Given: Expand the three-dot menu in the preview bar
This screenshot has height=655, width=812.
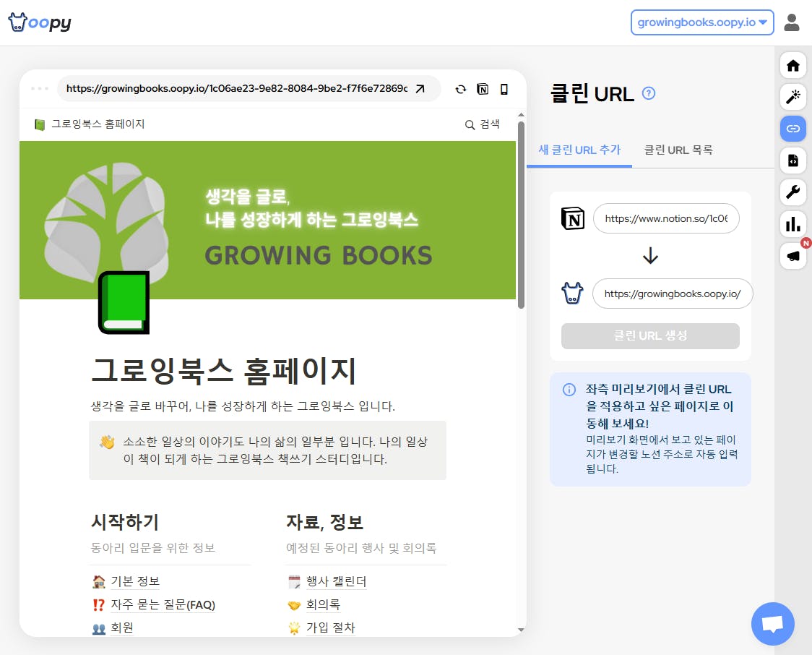Looking at the screenshot, I should coord(40,88).
